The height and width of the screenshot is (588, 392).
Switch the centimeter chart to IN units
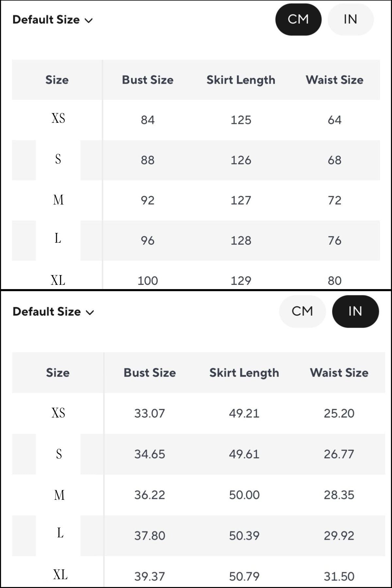[351, 19]
